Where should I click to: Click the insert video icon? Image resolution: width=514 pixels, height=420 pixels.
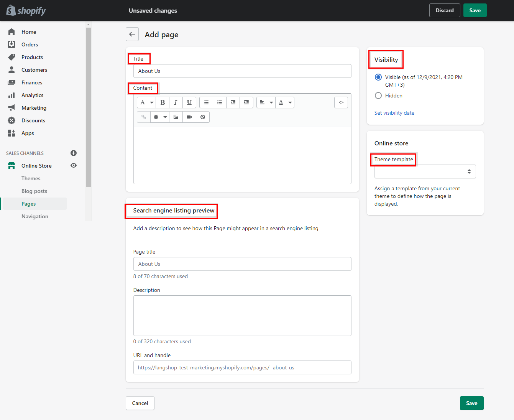pyautogui.click(x=189, y=117)
